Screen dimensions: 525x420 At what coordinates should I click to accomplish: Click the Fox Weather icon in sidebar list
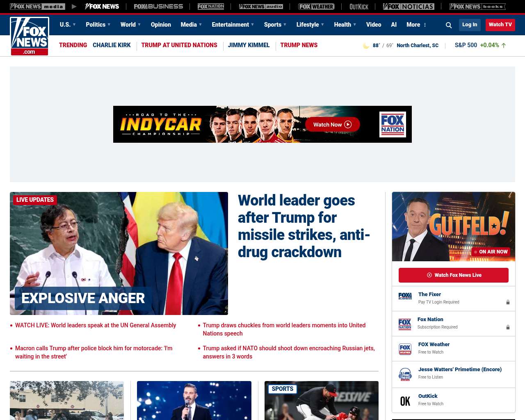(405, 349)
